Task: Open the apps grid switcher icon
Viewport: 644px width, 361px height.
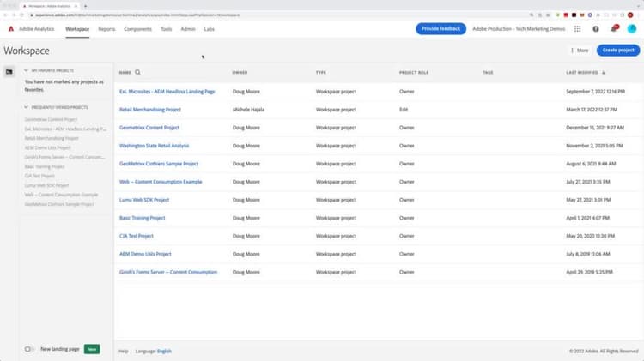Action: pos(578,29)
